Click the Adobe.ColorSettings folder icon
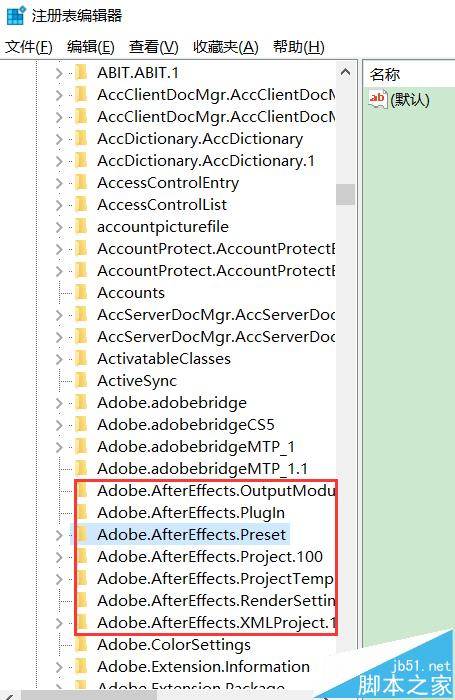This screenshot has width=455, height=700. 81,645
